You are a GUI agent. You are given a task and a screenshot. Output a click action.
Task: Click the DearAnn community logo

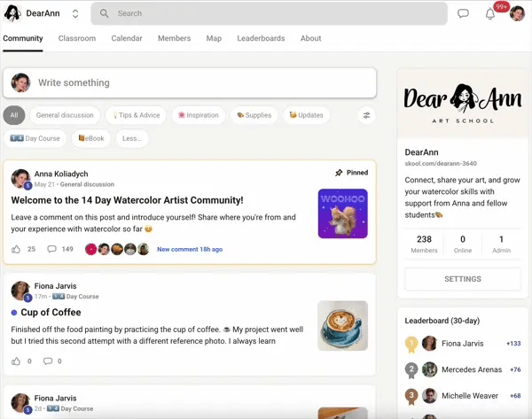click(x=12, y=13)
